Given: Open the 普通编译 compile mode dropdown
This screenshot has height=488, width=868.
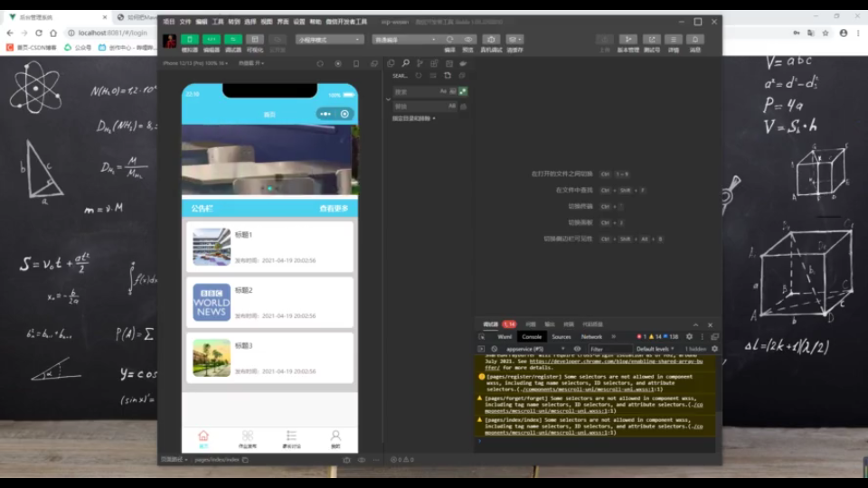Looking at the screenshot, I should click(x=406, y=40).
